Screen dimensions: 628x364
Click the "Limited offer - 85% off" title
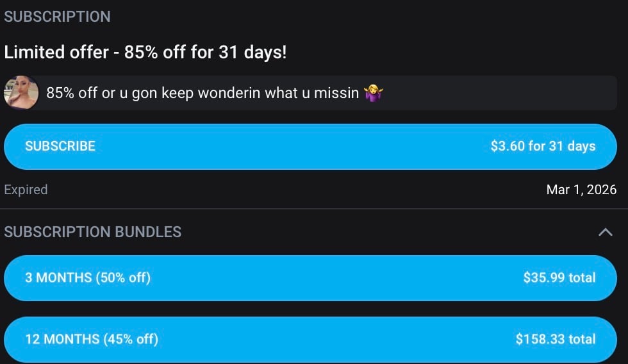pos(145,53)
